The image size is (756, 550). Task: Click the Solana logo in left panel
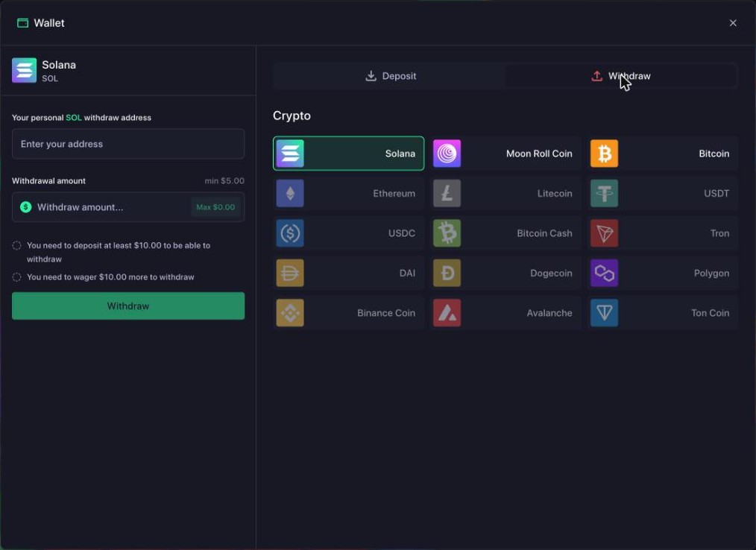pos(24,70)
